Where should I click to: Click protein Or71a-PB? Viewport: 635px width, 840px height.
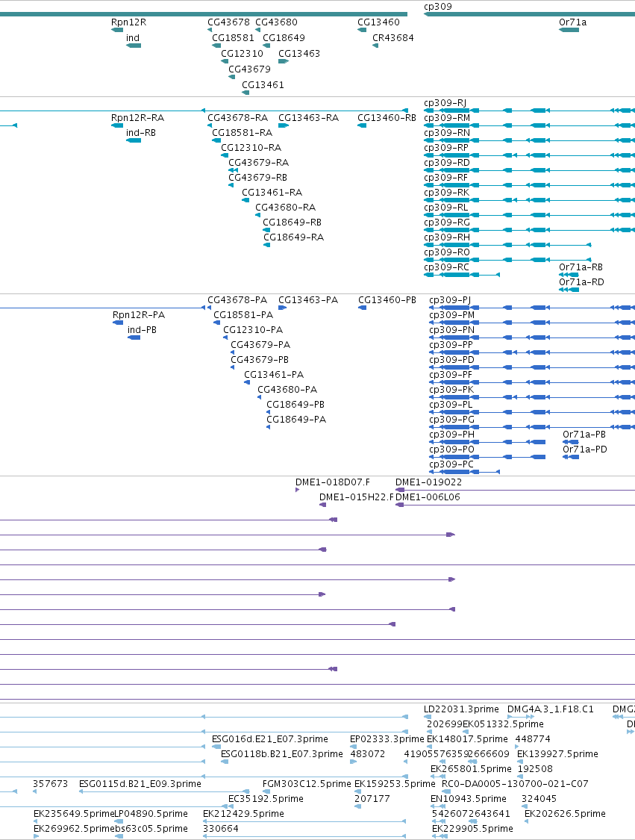point(584,435)
